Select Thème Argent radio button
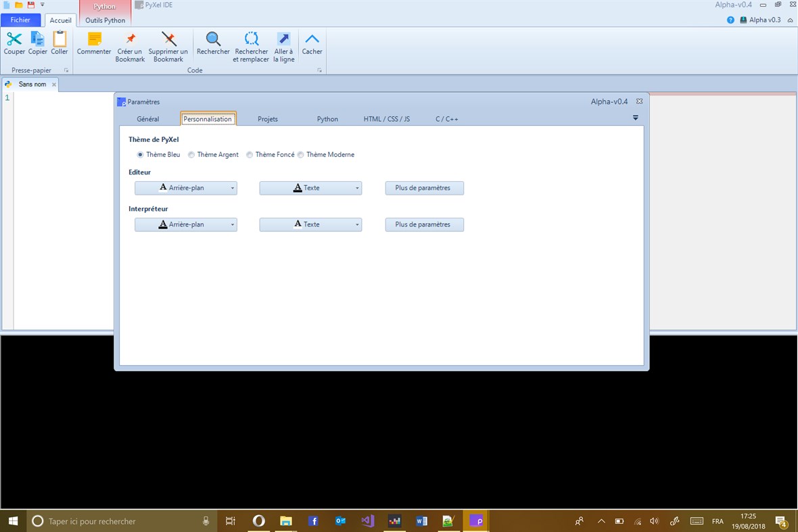Image resolution: width=798 pixels, height=532 pixels. (x=192, y=154)
